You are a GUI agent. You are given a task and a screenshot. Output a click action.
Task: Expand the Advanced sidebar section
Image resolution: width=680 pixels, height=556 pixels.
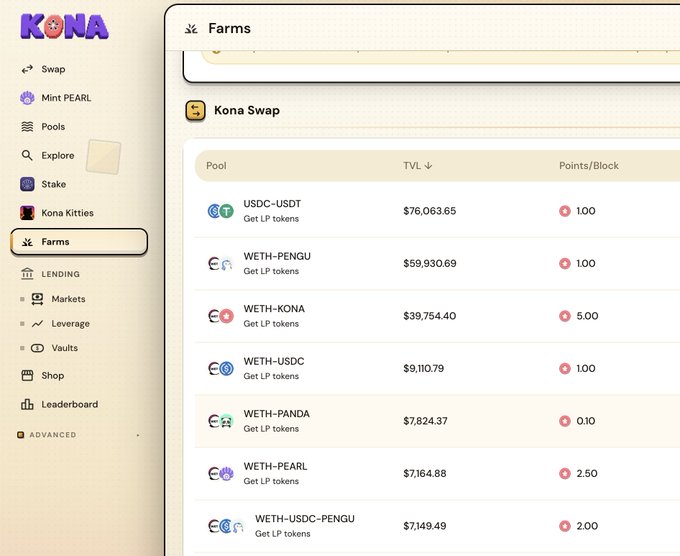(x=78, y=435)
